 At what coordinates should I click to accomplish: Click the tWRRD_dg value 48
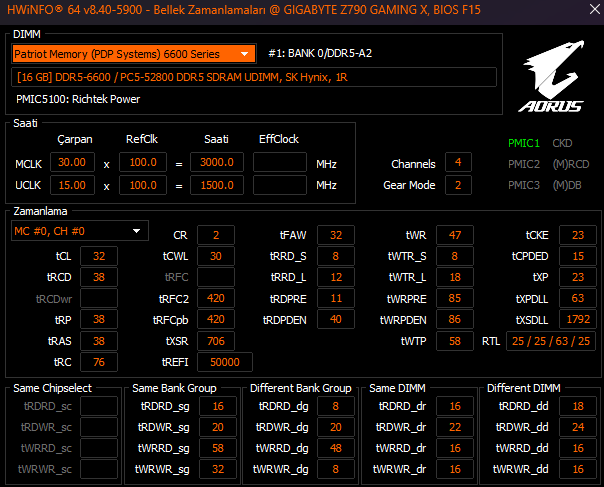point(336,448)
